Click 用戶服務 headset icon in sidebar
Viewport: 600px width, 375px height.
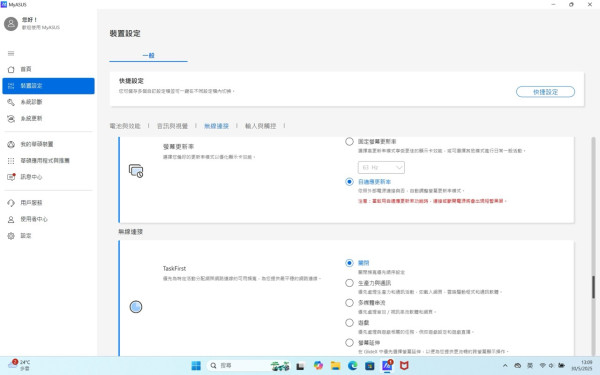pyautogui.click(x=11, y=203)
